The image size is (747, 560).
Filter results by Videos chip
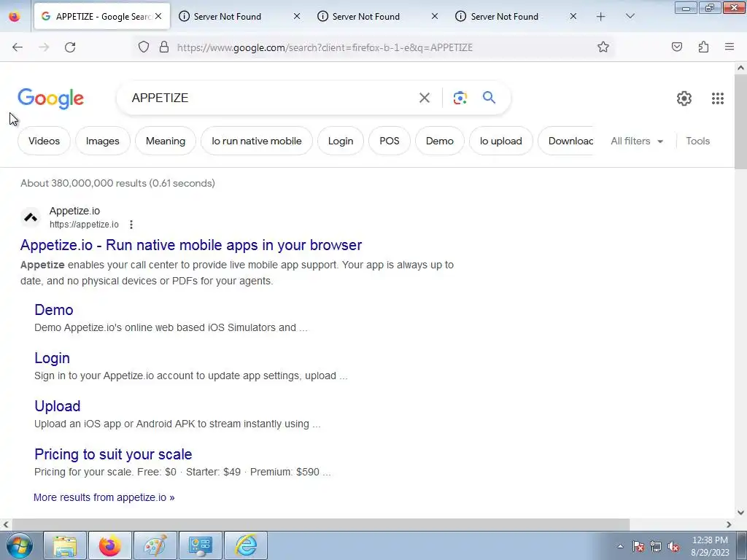[x=44, y=141]
